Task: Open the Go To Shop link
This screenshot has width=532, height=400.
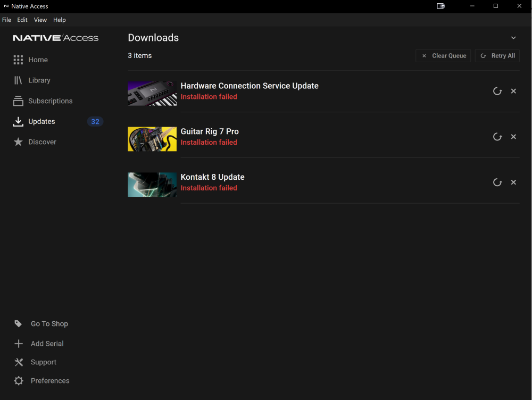Action: tap(49, 323)
